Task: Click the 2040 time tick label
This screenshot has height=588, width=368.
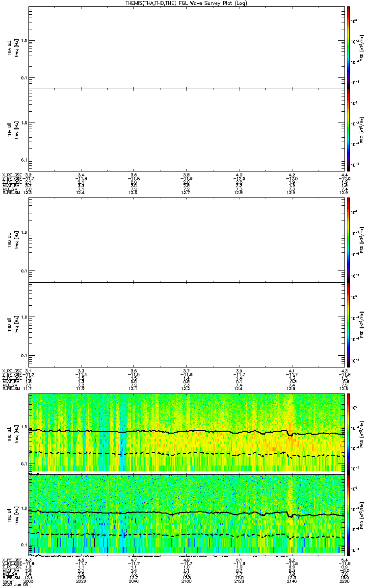Action: (134, 580)
